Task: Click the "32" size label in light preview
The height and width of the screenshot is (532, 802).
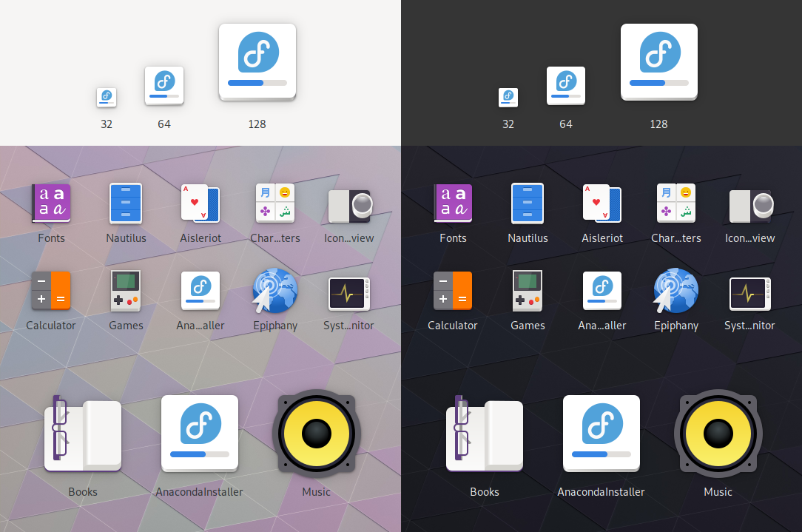Action: (107, 124)
